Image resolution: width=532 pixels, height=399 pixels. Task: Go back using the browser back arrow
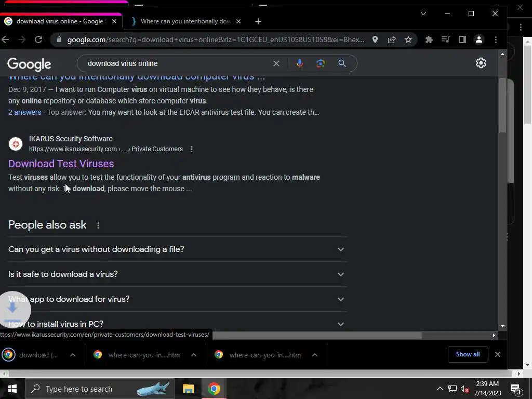[x=5, y=39]
